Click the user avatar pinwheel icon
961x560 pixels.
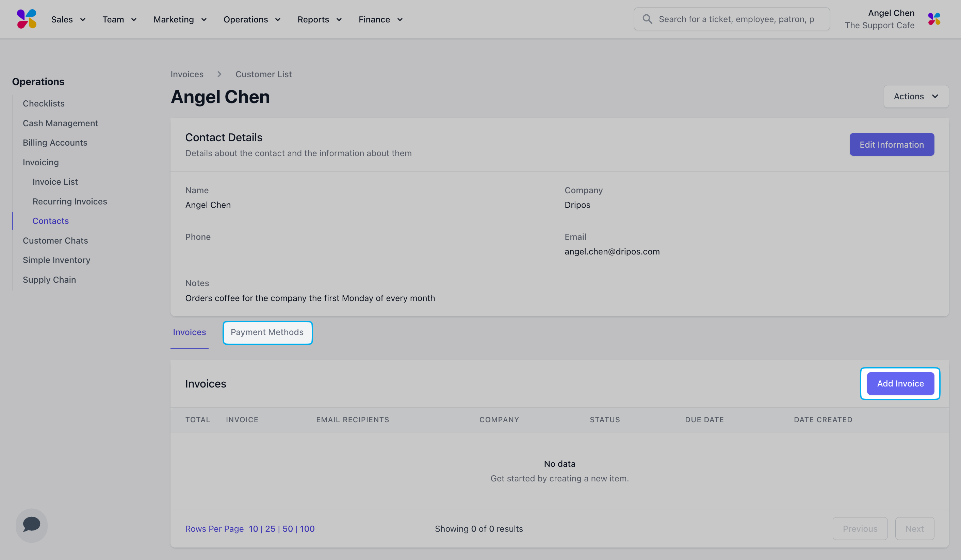click(x=934, y=19)
